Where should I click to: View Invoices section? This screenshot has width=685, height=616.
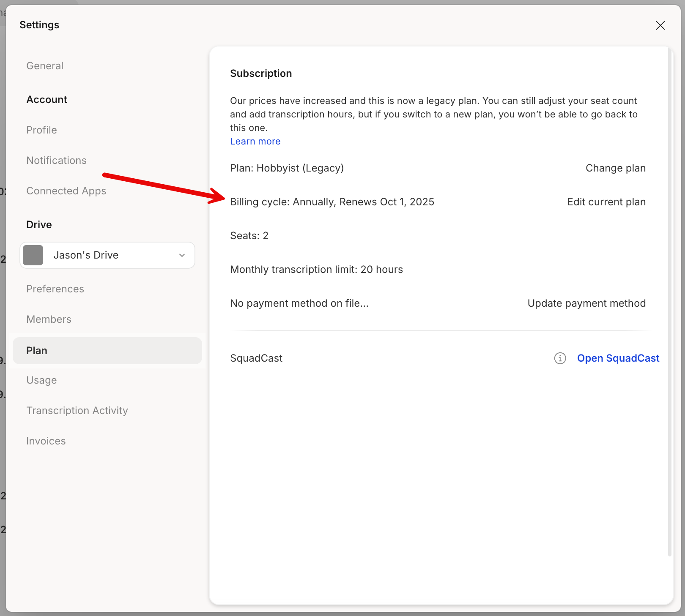tap(46, 441)
